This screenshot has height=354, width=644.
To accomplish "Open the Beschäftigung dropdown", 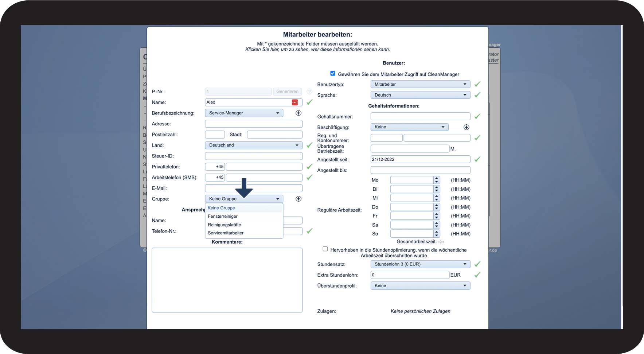I will pos(410,127).
